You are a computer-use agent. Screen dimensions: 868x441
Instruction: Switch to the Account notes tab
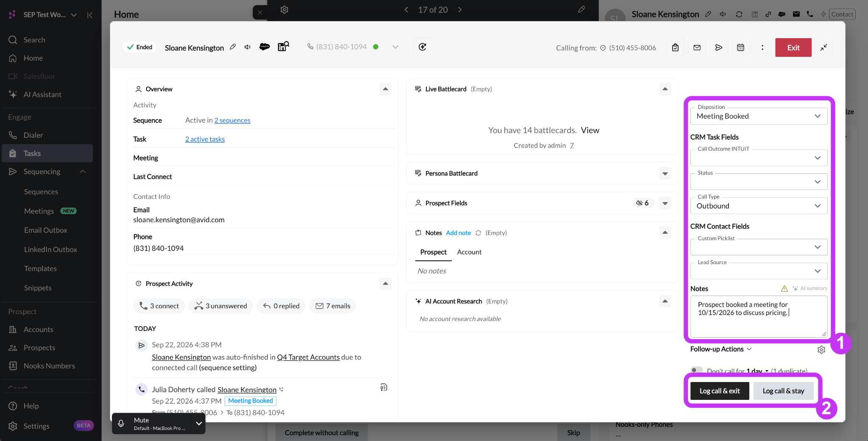469,252
